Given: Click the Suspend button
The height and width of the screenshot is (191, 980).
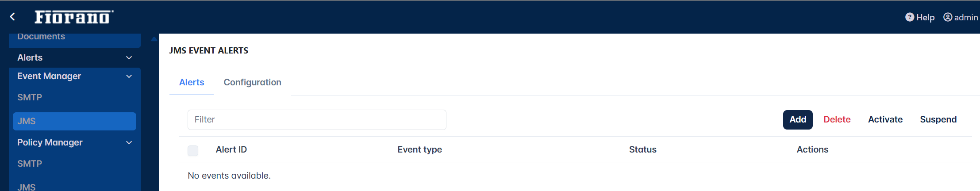Looking at the screenshot, I should click(938, 119).
